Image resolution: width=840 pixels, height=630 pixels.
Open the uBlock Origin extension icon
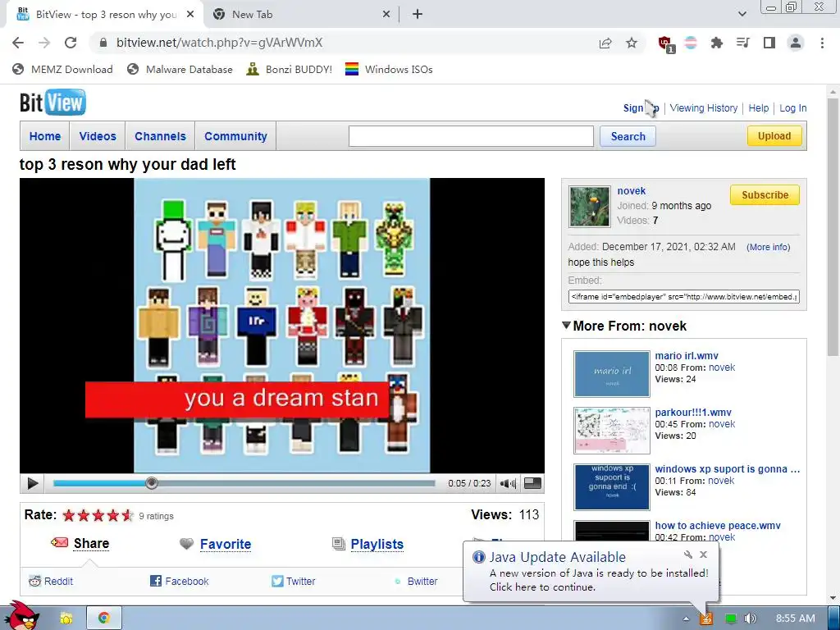click(665, 43)
